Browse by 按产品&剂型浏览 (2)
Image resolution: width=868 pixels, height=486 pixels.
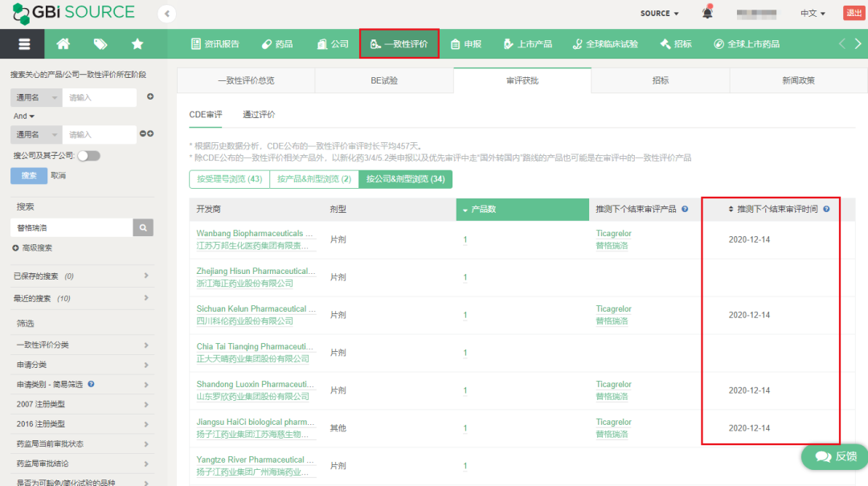[x=314, y=179]
